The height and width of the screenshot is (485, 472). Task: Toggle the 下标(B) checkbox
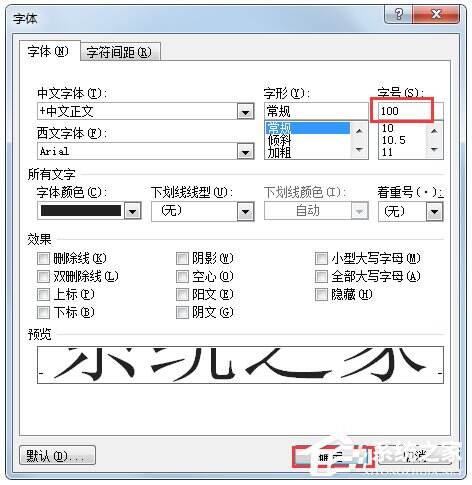43,312
